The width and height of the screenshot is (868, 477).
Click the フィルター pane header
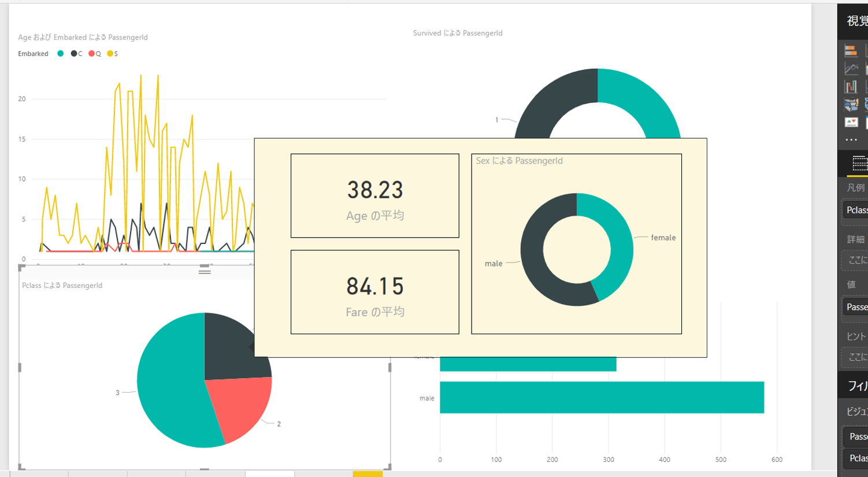(x=855, y=386)
